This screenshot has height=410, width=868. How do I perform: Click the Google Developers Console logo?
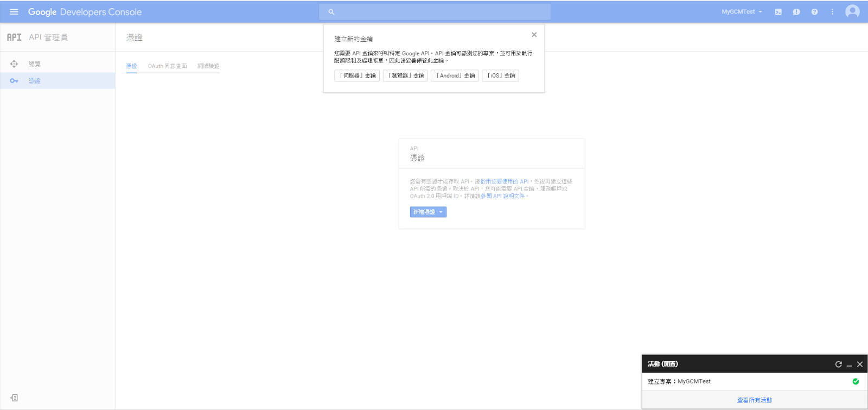[x=85, y=12]
